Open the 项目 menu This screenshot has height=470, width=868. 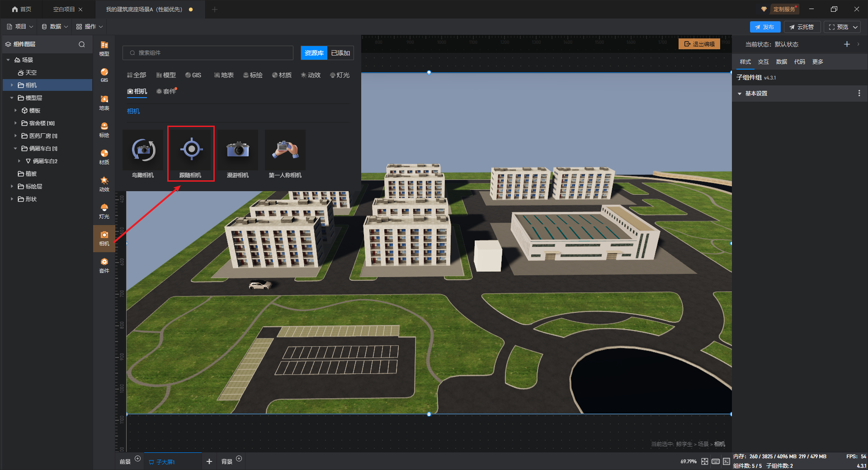click(20, 27)
